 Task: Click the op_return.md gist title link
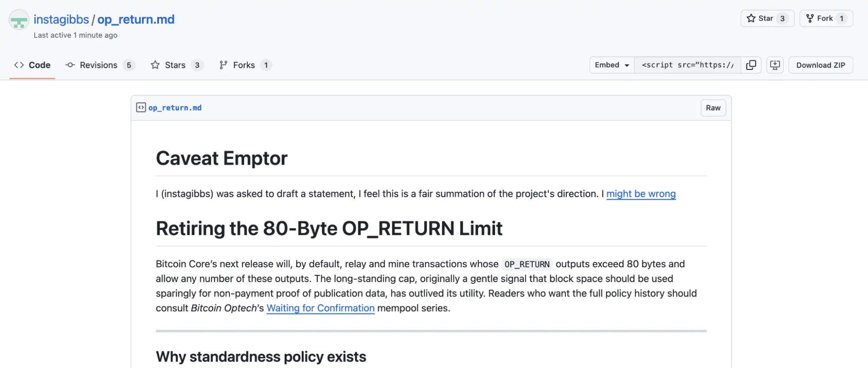(136, 20)
